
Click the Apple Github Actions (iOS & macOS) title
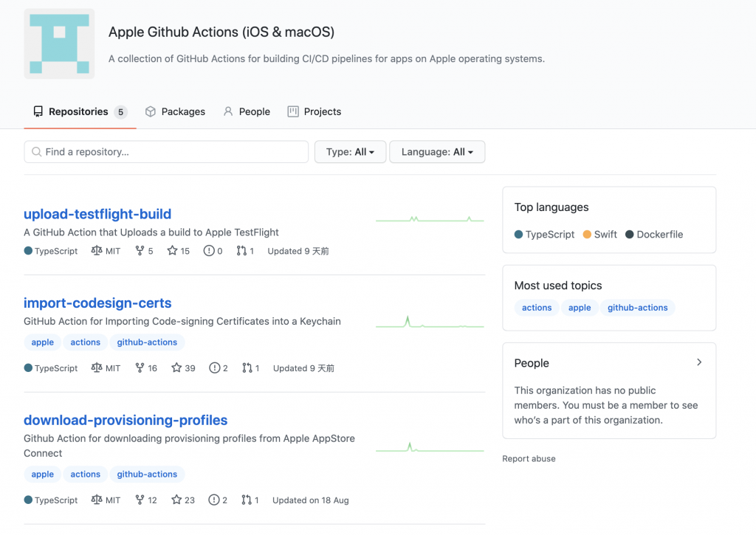(221, 32)
